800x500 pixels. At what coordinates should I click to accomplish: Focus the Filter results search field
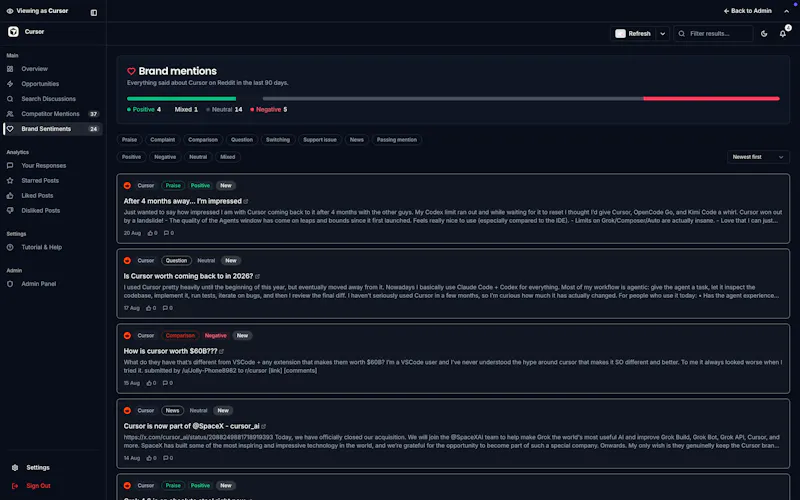click(713, 34)
